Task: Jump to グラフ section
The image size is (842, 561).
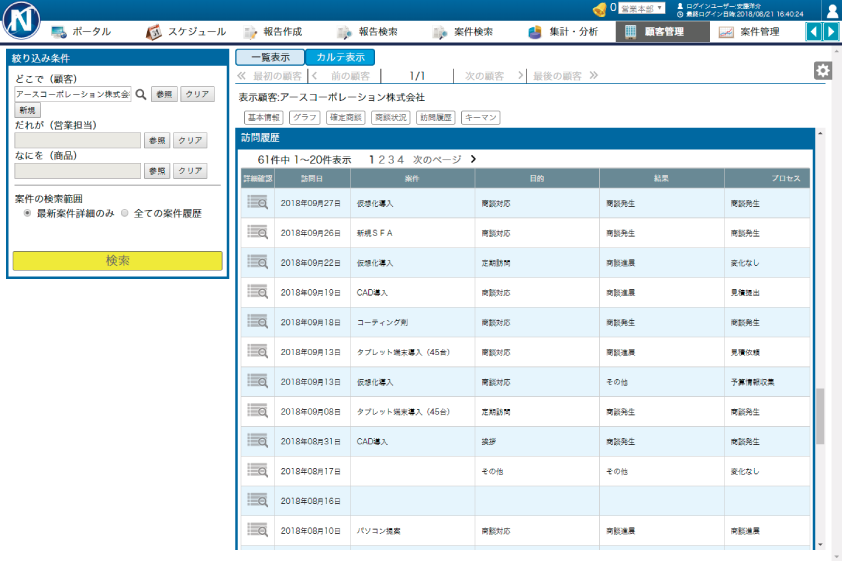Action: tap(304, 118)
